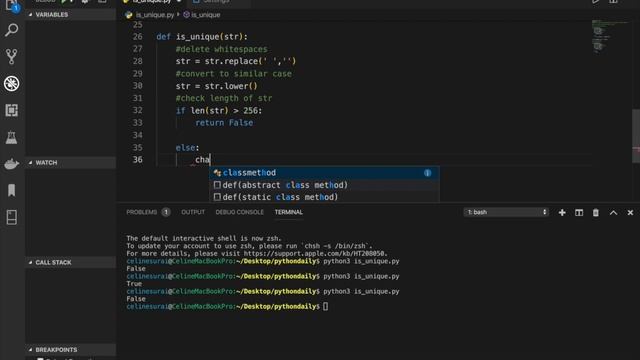
Task: Click the 'True' output in terminal
Action: [x=134, y=284]
